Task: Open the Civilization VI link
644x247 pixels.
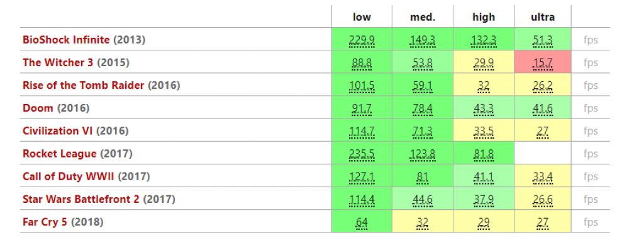Action: [57, 131]
